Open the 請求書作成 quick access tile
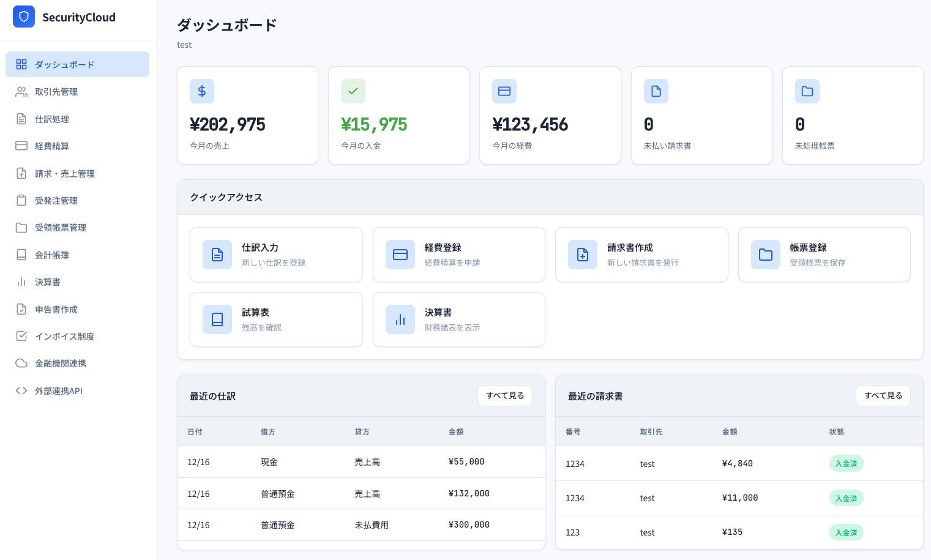931x560 pixels. pos(641,255)
